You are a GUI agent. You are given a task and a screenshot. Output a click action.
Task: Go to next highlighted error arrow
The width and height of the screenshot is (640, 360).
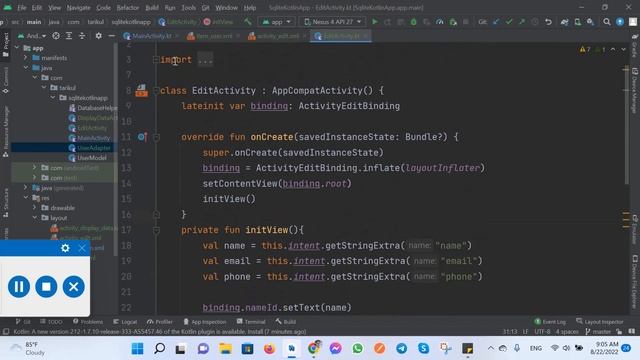(x=623, y=49)
